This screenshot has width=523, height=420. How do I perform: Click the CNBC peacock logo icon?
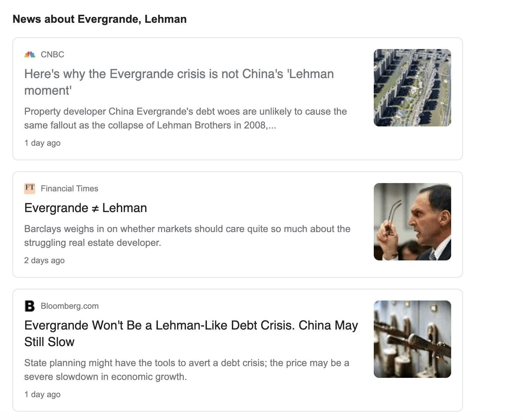click(30, 55)
